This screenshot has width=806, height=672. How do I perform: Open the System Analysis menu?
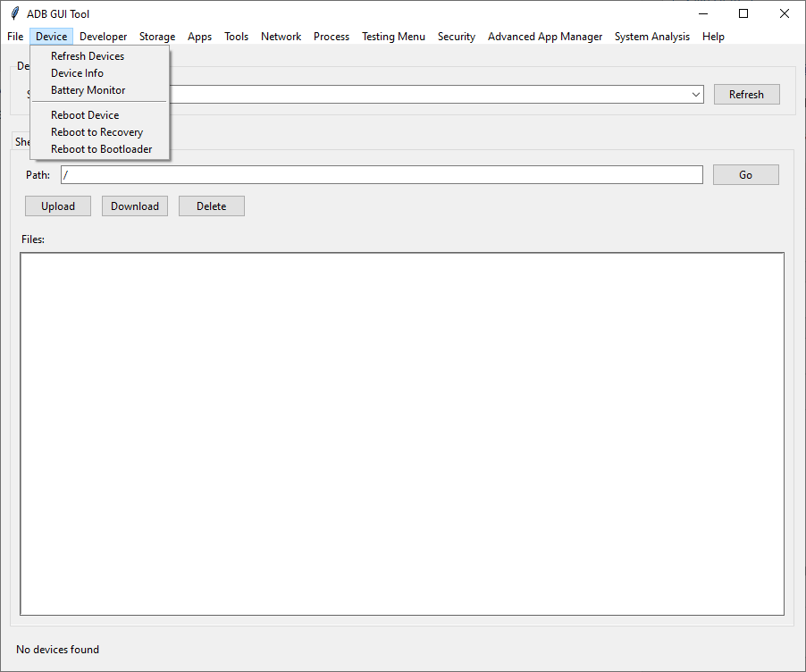(651, 37)
